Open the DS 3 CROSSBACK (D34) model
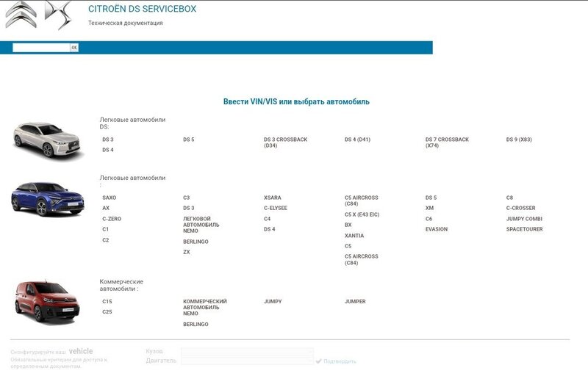The image size is (588, 387). coord(285,142)
